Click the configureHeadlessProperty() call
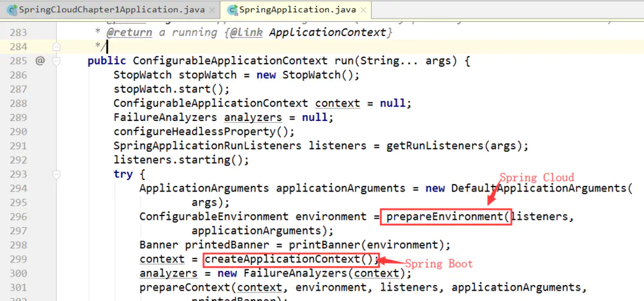This screenshot has width=644, height=301. tap(204, 132)
